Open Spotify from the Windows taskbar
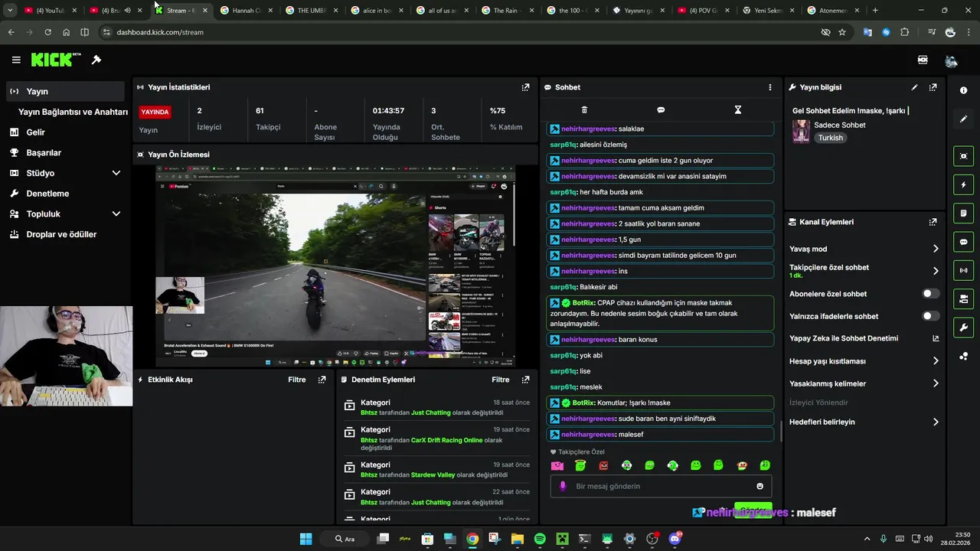 [540, 539]
